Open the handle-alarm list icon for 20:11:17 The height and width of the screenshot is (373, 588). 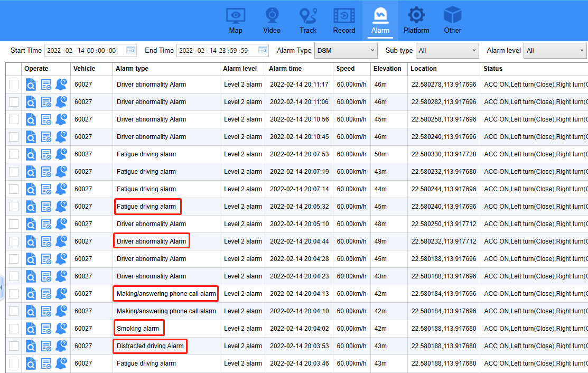(46, 85)
